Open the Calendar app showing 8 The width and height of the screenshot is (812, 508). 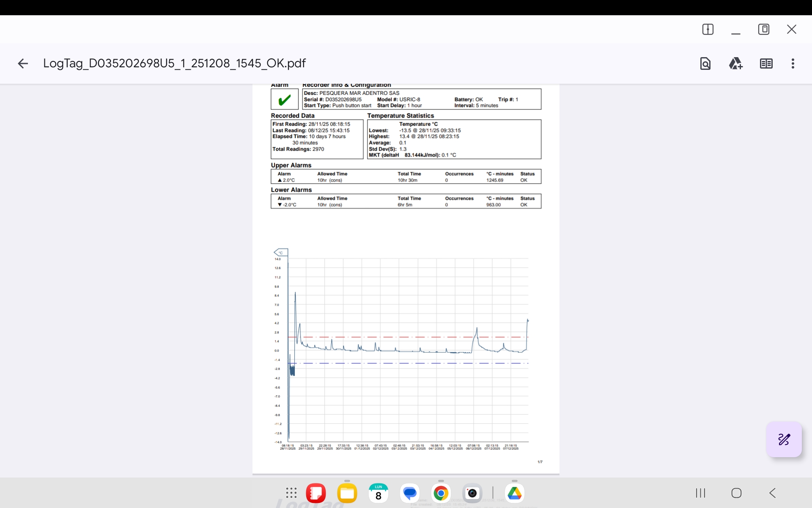[378, 493]
